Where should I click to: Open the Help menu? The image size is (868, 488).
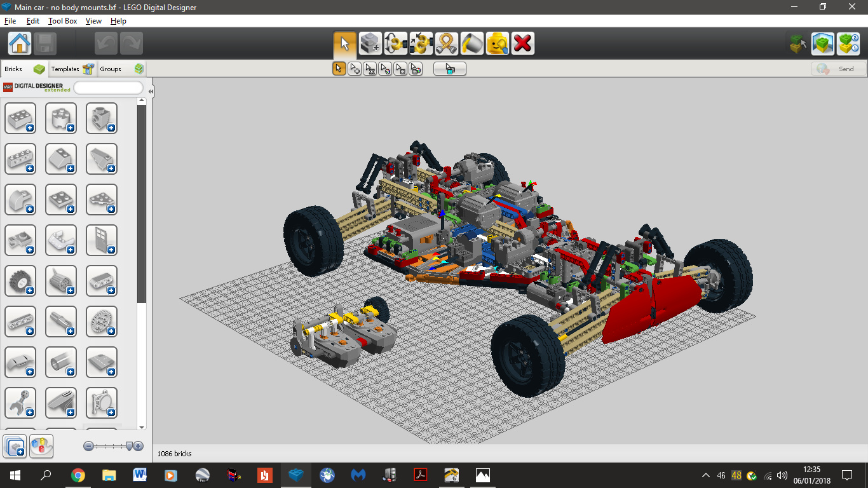118,21
